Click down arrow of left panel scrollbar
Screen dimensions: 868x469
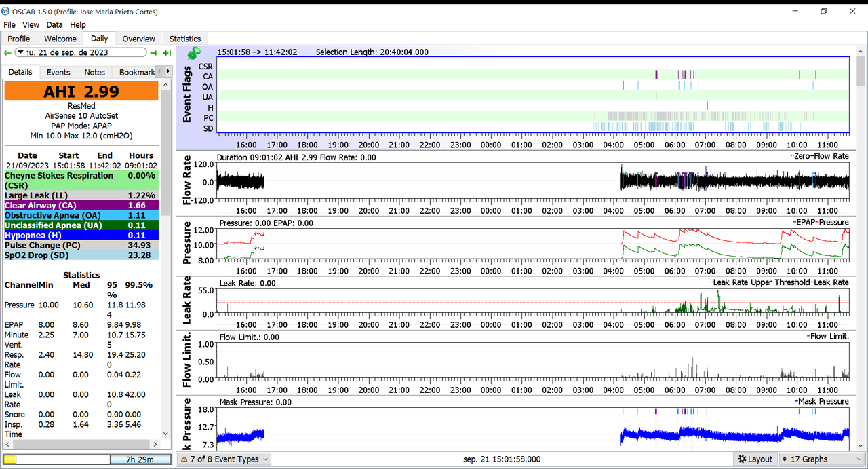(x=167, y=434)
